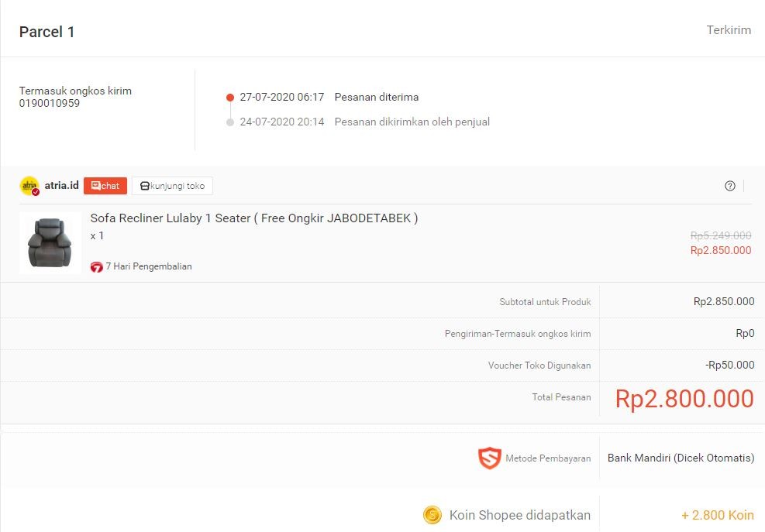Click the gold Koin Shopee coin icon
The height and width of the screenshot is (532, 765).
432,515
